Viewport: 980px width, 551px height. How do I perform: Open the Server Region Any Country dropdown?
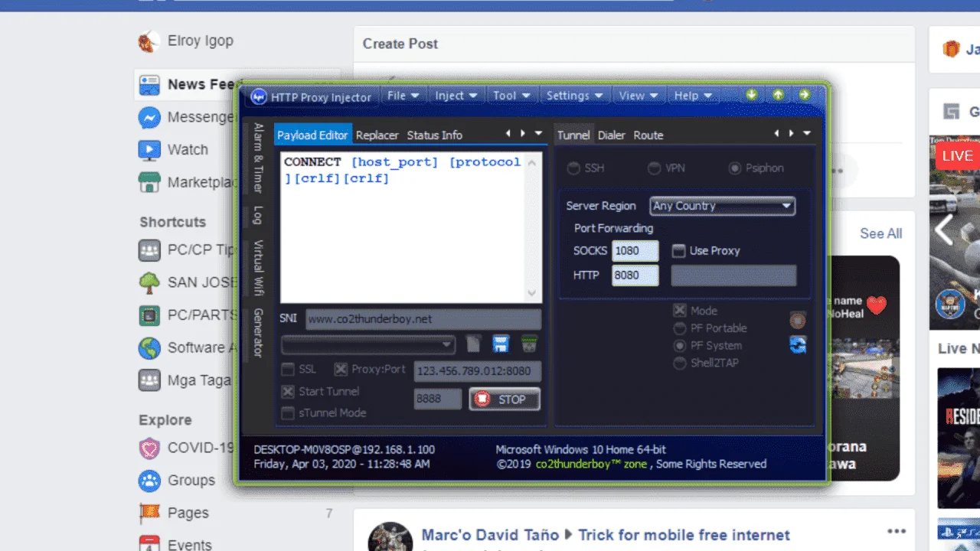tap(722, 206)
